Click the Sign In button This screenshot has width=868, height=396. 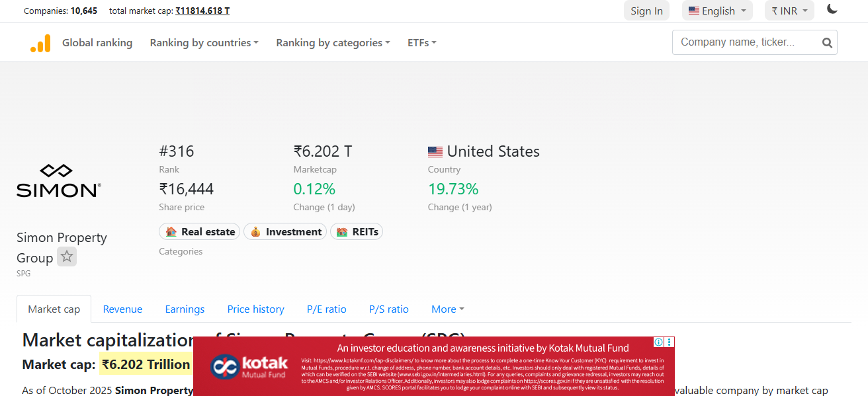click(646, 11)
